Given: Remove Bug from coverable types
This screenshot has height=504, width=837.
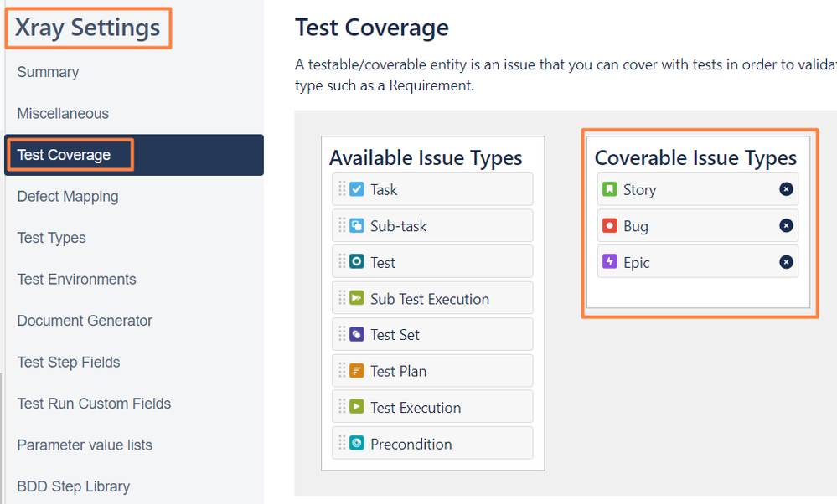Looking at the screenshot, I should click(x=786, y=225).
